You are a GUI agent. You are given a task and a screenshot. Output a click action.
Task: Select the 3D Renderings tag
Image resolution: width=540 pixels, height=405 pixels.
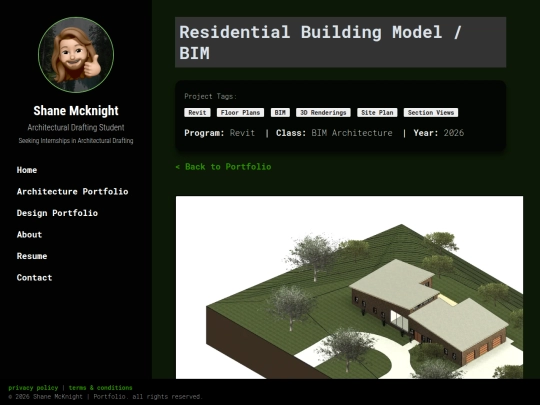pyautogui.click(x=323, y=113)
